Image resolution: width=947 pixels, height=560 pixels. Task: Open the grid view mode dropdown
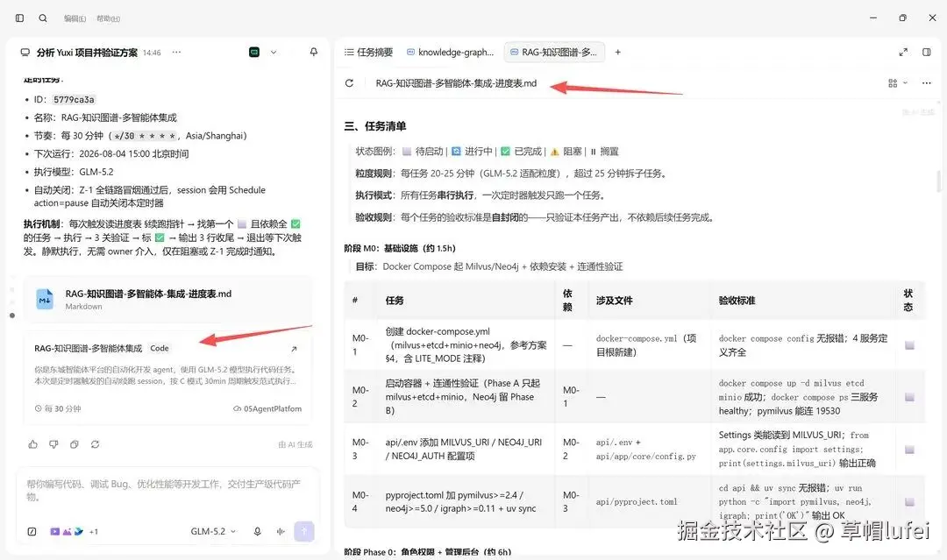[x=898, y=83]
